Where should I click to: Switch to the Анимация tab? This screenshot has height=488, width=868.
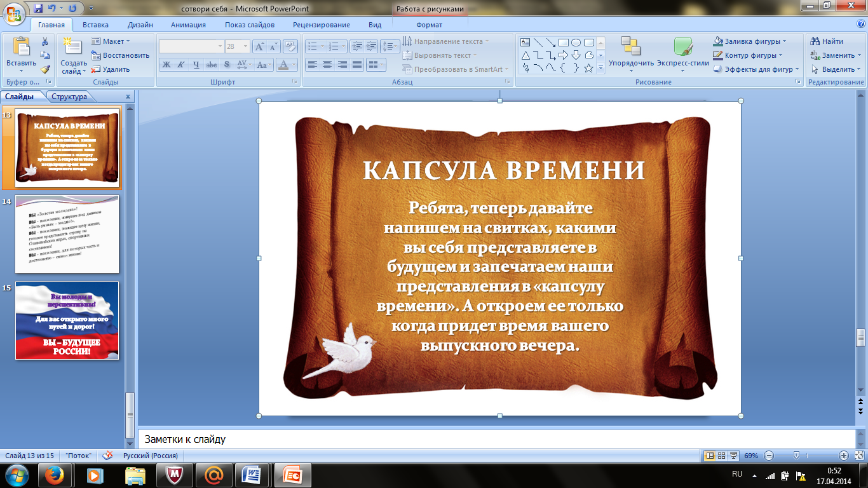click(x=188, y=25)
